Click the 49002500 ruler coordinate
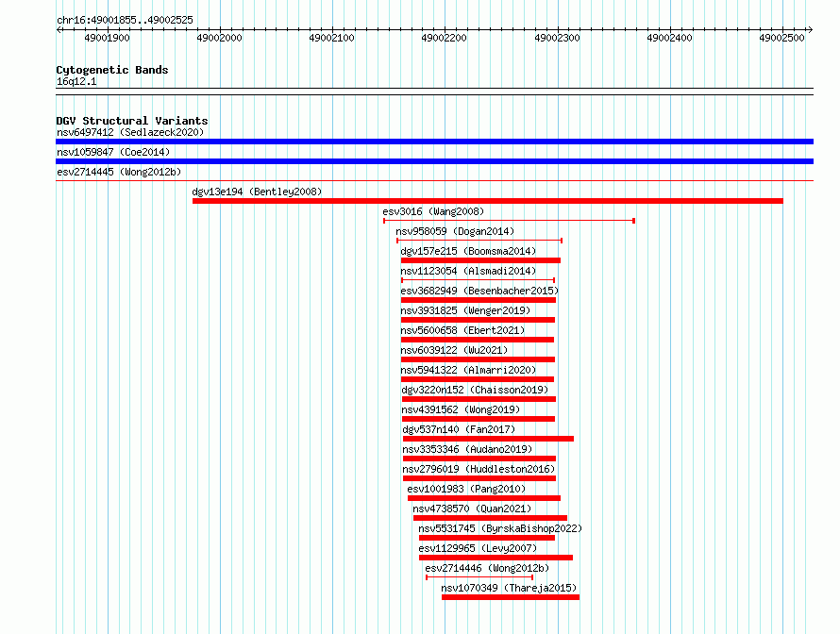This screenshot has height=634, width=840. click(x=782, y=38)
